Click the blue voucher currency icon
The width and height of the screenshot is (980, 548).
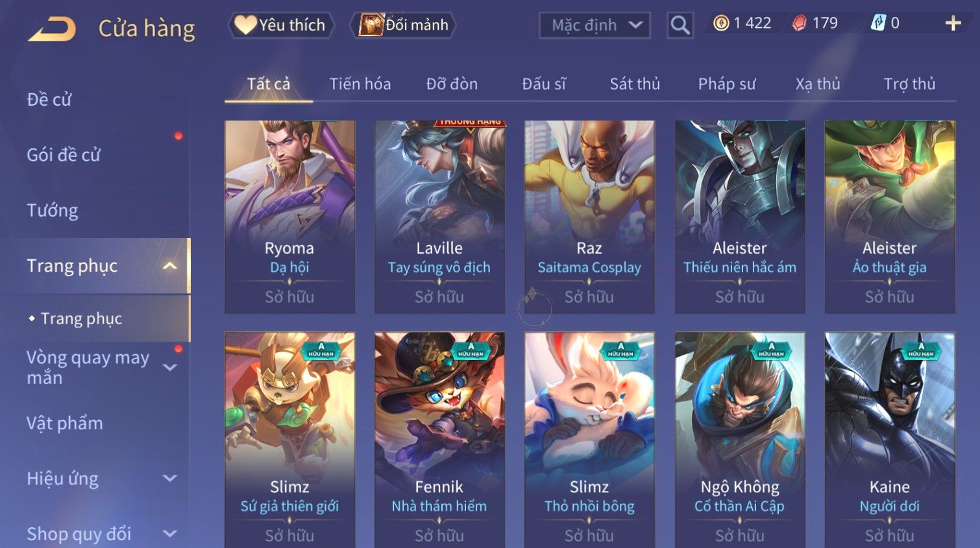878,23
